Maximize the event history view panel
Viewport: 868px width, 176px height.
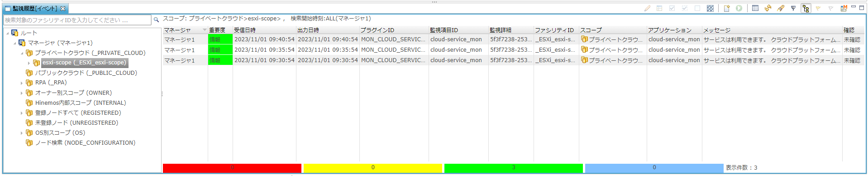pyautogui.click(x=862, y=7)
